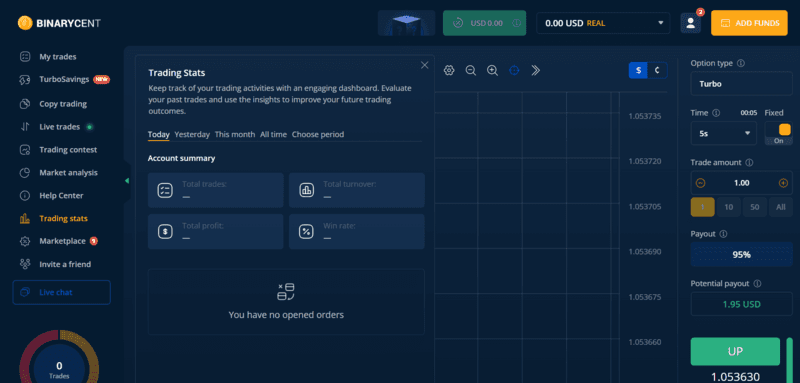The image size is (800, 383).
Task: Select Trading stats sidebar item
Action: [x=63, y=219]
